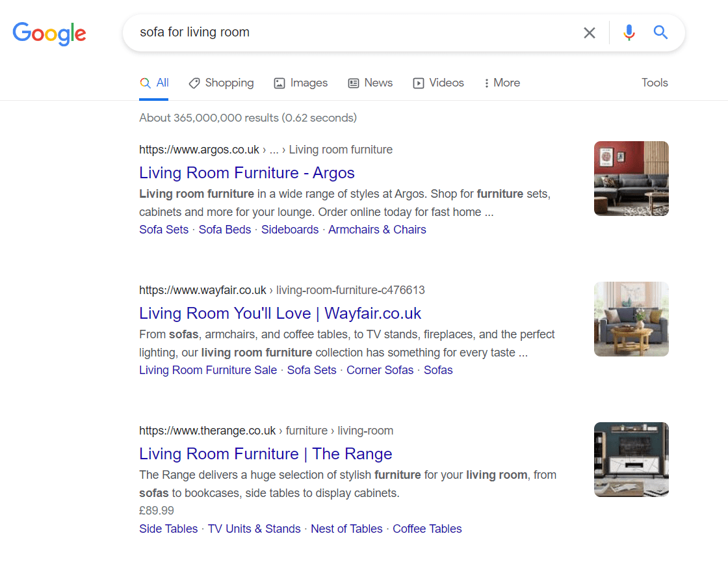Open The Range's Coffee Tables link
Image resolution: width=728 pixels, height=564 pixels.
(427, 528)
